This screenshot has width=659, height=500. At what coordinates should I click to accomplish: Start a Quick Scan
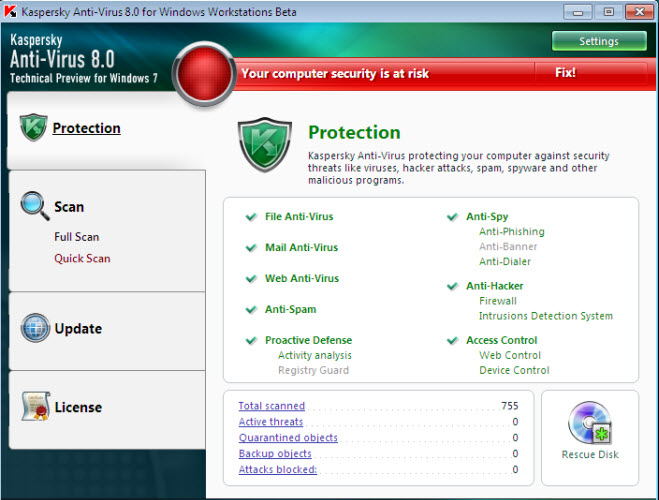82,258
